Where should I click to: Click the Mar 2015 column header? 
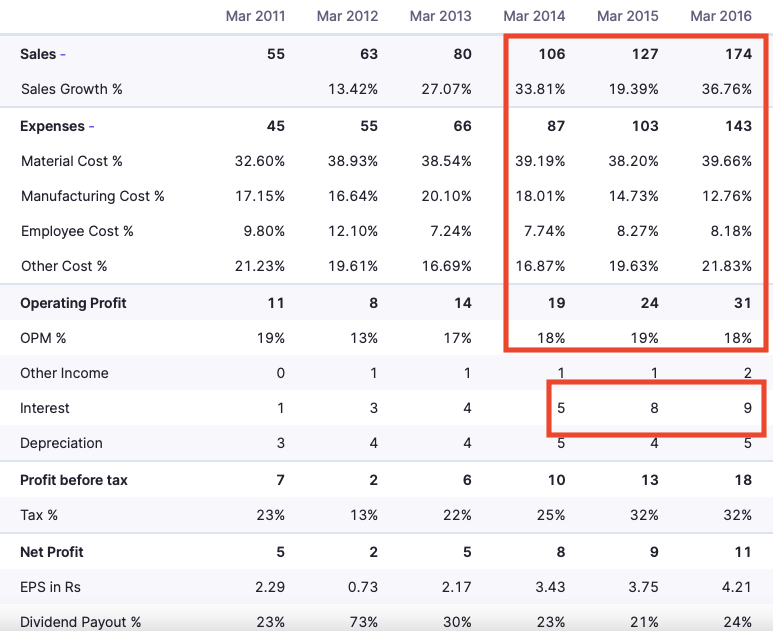point(627,15)
